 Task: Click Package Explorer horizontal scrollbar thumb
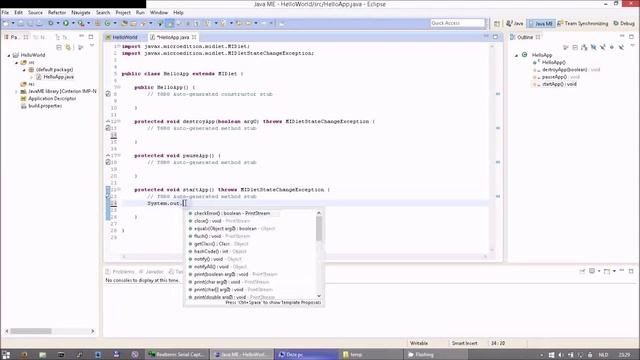click(x=31, y=331)
